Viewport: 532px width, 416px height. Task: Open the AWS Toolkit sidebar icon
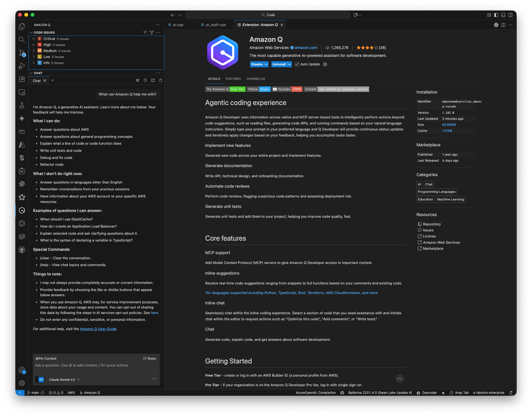coord(22,131)
